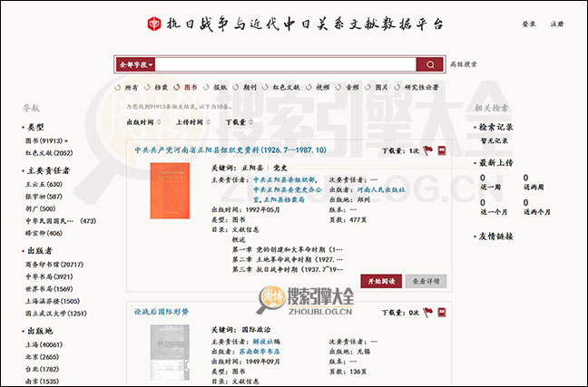Screen dimensions: 588x387
Task: Click the 登录 login link
Action: [529, 24]
